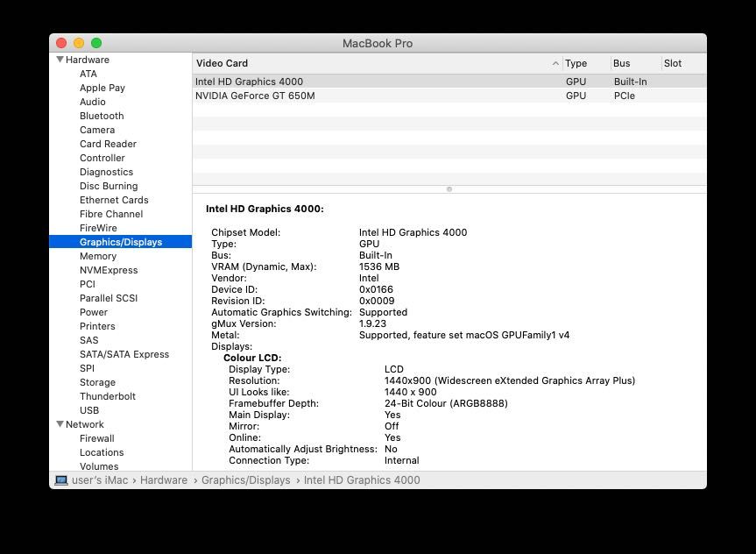Open USB device information

[89, 409]
